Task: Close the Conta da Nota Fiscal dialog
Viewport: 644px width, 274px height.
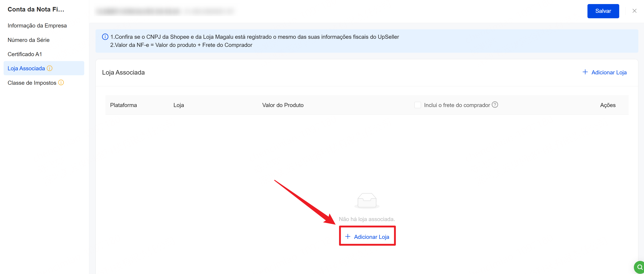Action: (634, 11)
